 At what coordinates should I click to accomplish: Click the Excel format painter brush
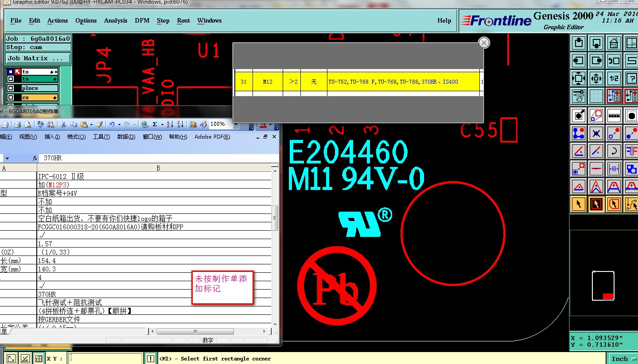[x=99, y=124]
